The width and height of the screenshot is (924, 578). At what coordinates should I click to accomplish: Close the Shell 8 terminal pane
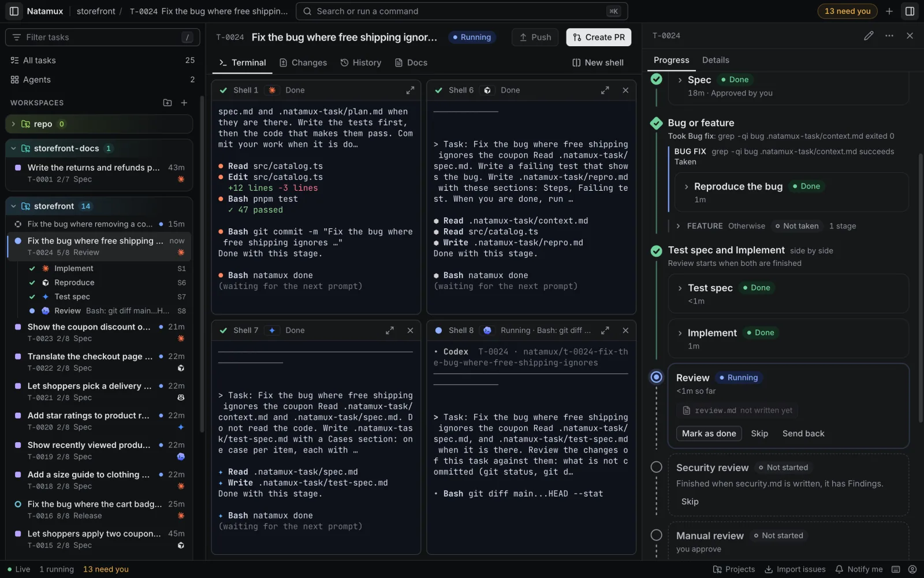pos(625,331)
